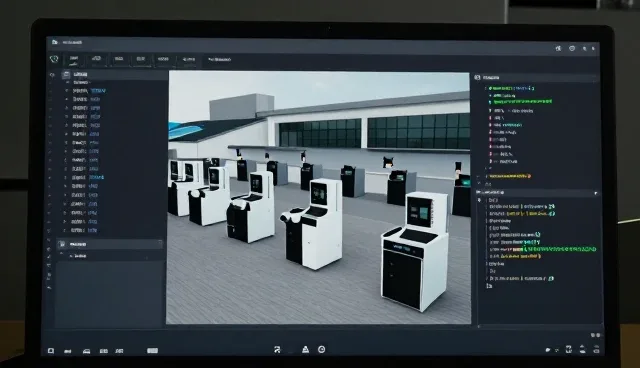
Task: Open the dropdown arrow on the right panel's second header
Action: [x=596, y=193]
